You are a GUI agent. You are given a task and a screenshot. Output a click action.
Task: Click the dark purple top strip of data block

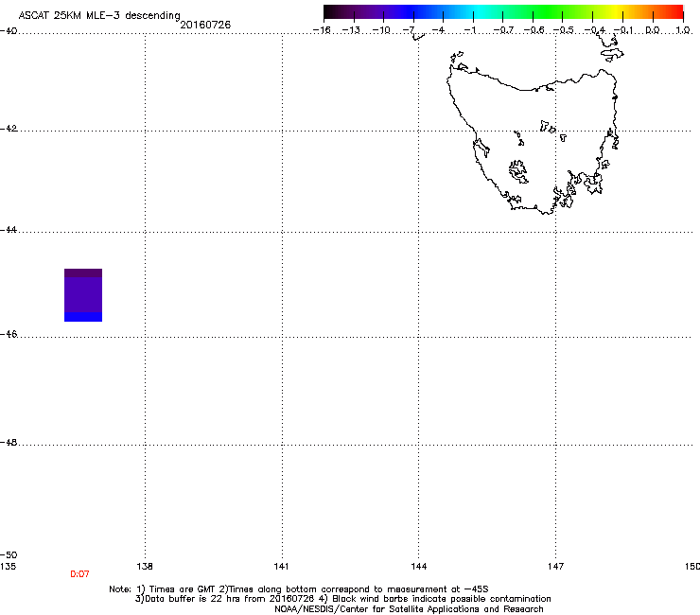[83, 272]
